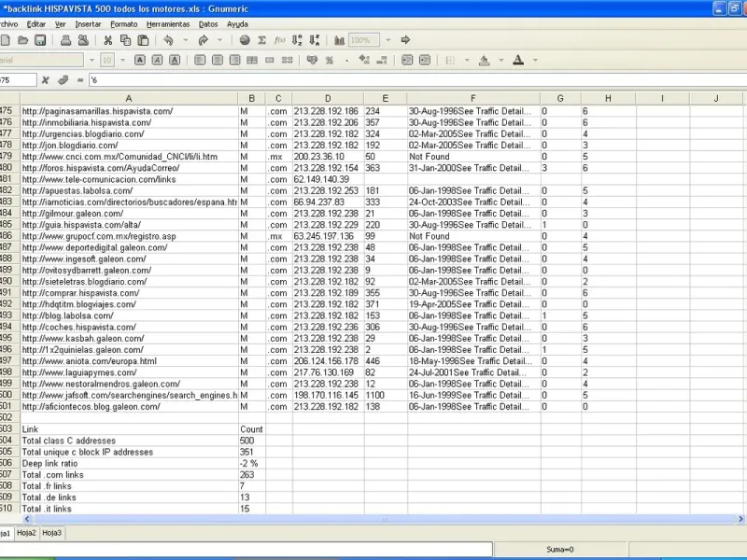
Task: Increase the number of decimals
Action: coord(364,60)
